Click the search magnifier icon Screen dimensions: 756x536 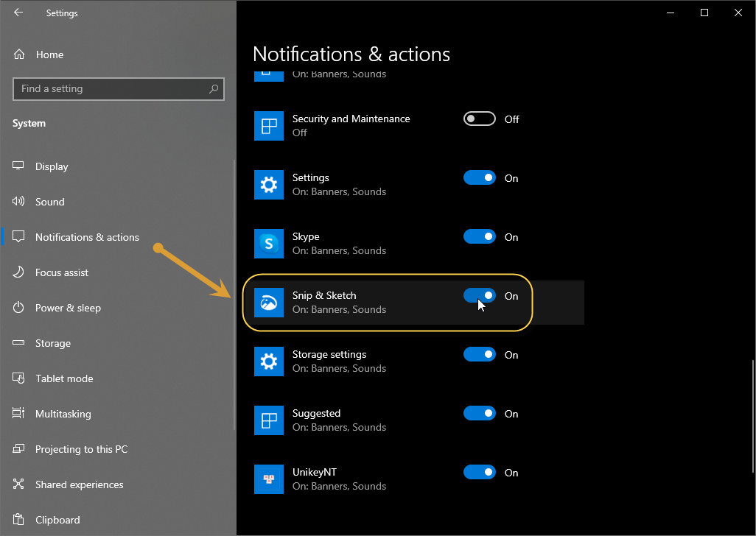(x=214, y=88)
